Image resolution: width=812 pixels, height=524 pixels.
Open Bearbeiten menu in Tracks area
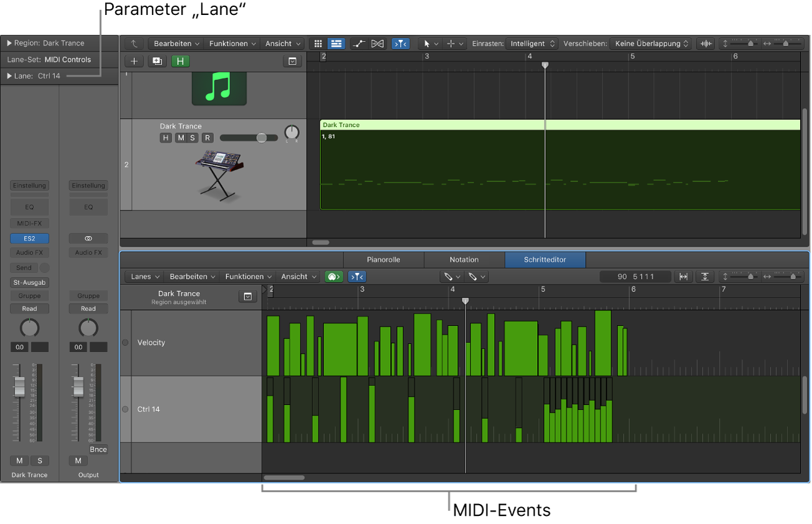(x=176, y=44)
